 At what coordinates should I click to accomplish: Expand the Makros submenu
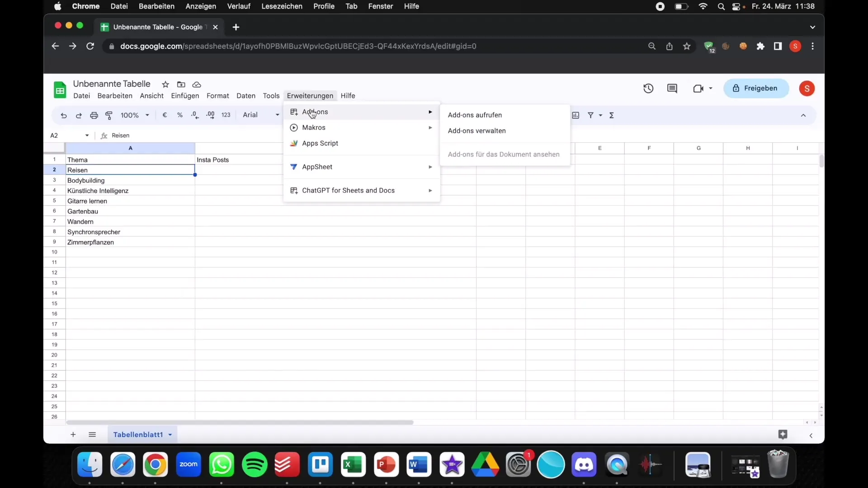[362, 128]
